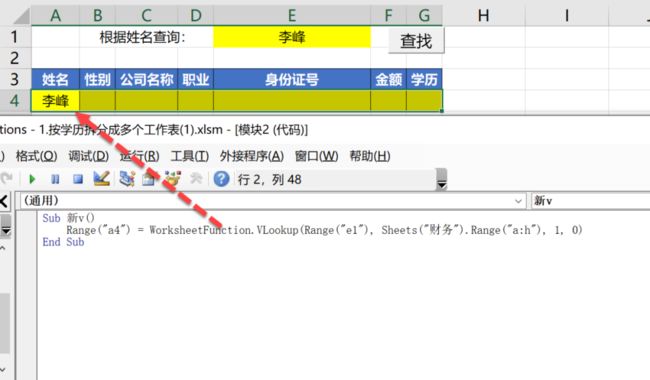Toggle Design Mode ruler-and-pencil icon
This screenshot has width=650, height=380.
[102, 179]
